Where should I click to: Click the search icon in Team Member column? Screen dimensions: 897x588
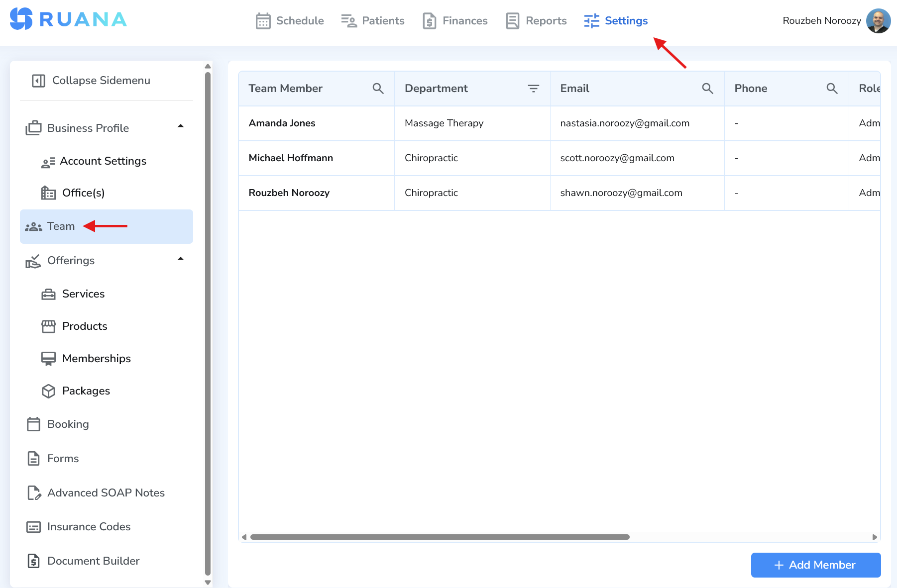(x=378, y=88)
